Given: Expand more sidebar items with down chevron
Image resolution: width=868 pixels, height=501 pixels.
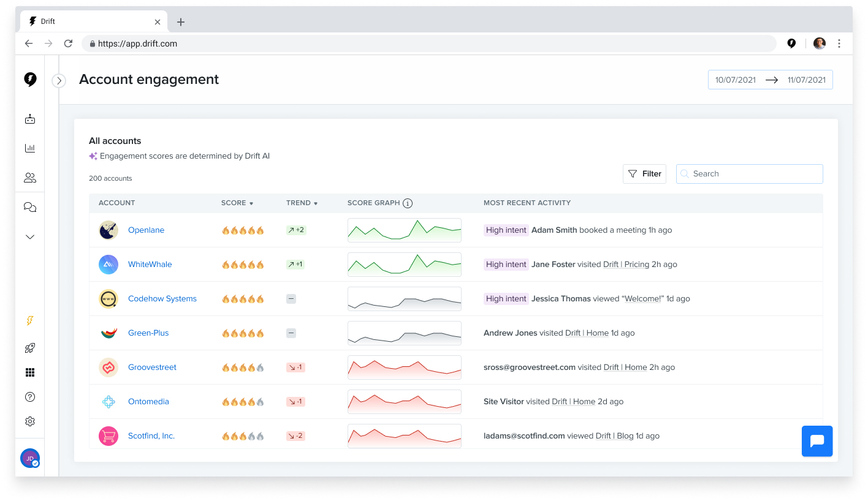Looking at the screenshot, I should pos(30,237).
